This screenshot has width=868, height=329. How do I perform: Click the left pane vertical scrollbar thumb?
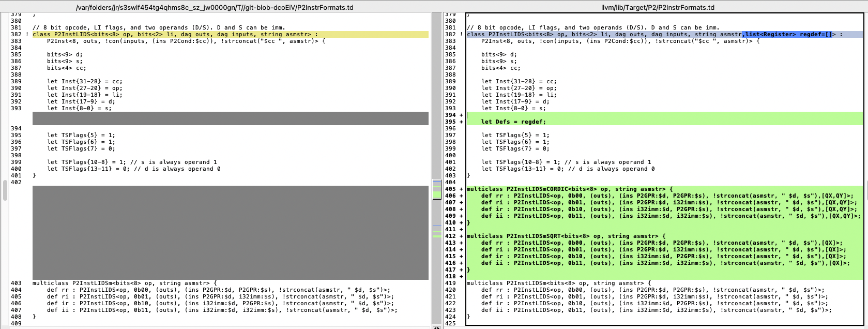[x=5, y=190]
